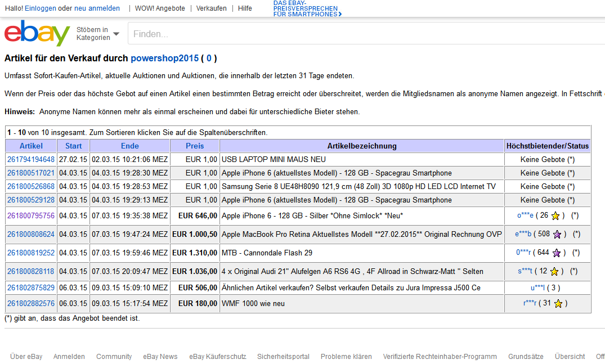This screenshot has width=605, height=364.
Task: Open bidder profile s***t
Action: point(525,271)
